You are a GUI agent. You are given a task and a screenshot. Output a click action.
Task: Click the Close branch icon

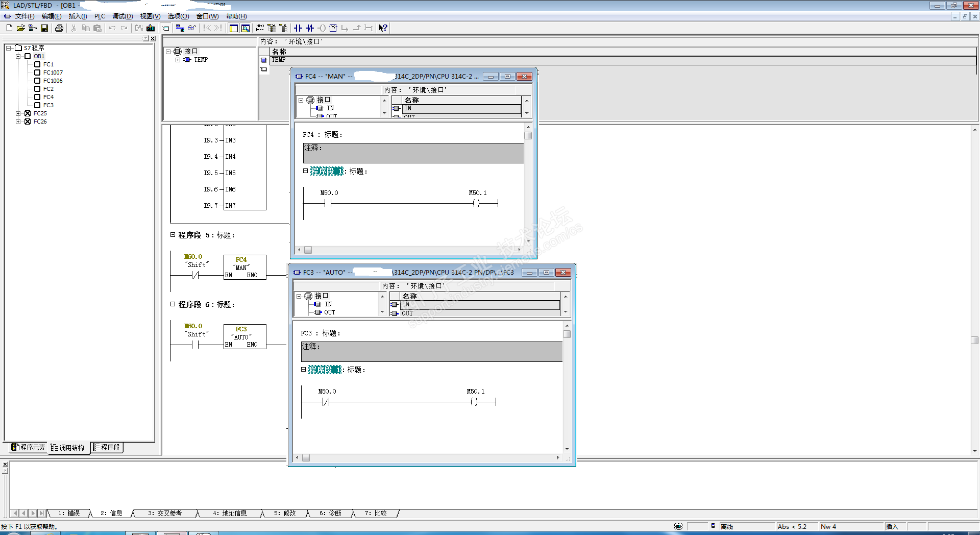click(357, 28)
